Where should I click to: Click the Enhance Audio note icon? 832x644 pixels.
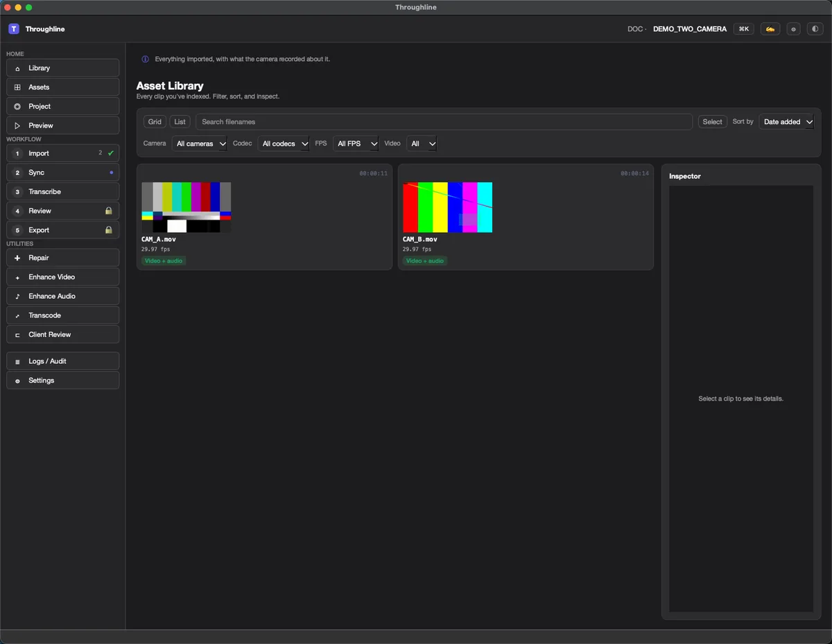(17, 296)
